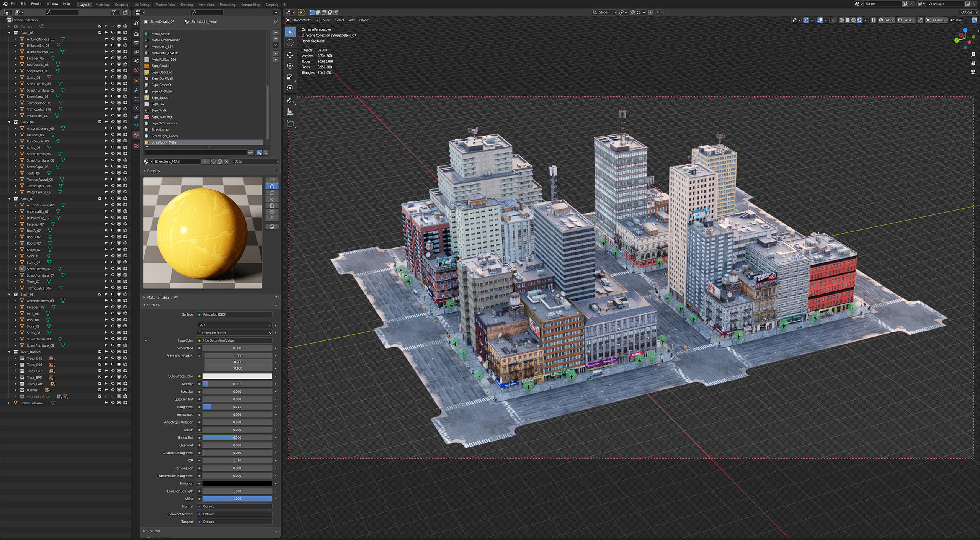Hide Shops_07 in viewport via eye icon

pos(113,250)
